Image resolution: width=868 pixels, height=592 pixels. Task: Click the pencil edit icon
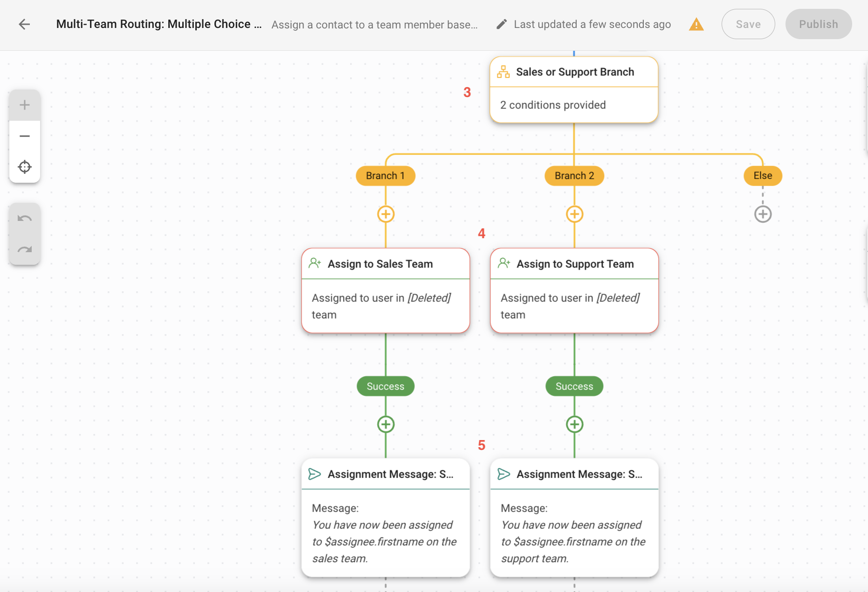[x=502, y=24]
